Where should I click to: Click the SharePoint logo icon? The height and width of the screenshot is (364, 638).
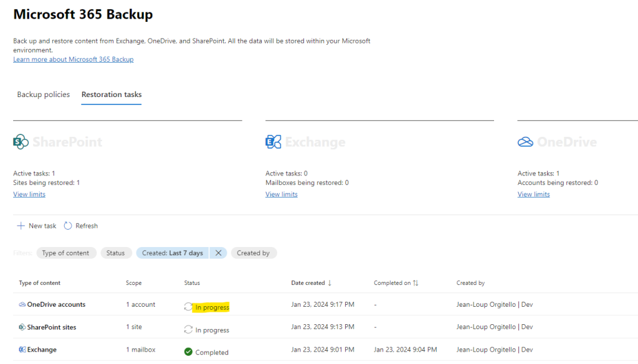click(21, 142)
